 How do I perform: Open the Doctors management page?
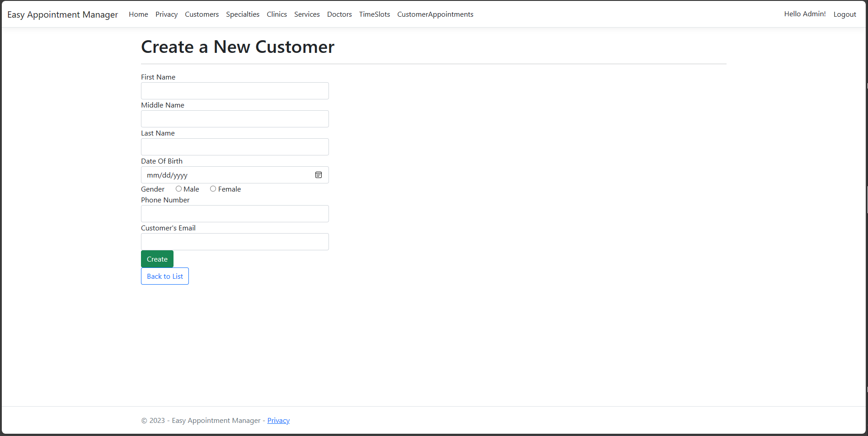(x=339, y=14)
